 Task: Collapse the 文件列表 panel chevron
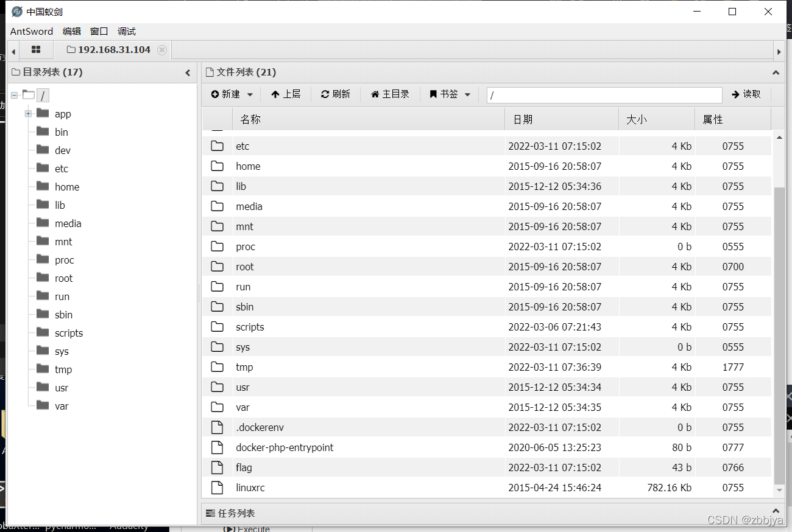click(776, 72)
